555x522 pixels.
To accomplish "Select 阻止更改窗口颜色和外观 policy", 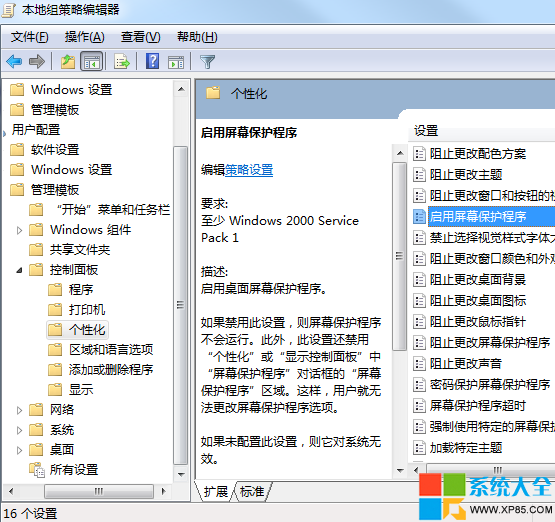I will click(x=492, y=259).
